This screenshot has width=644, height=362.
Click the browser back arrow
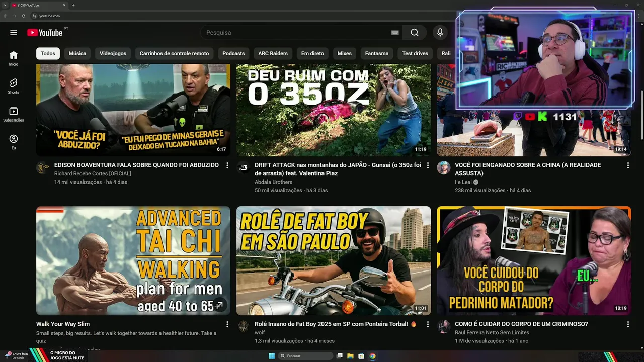[x=6, y=16]
